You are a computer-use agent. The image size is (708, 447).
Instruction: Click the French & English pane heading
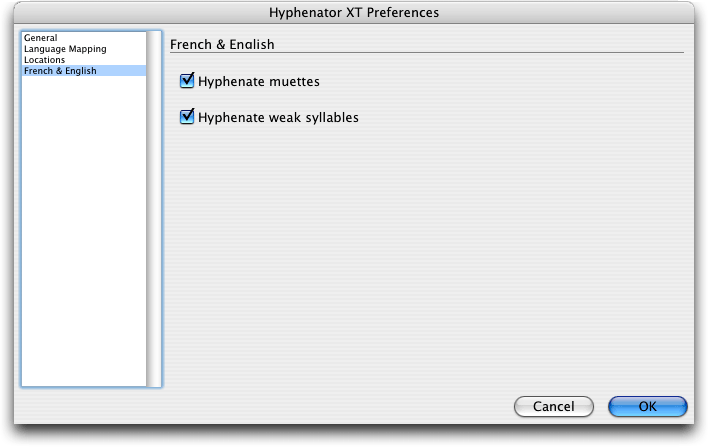tap(222, 44)
